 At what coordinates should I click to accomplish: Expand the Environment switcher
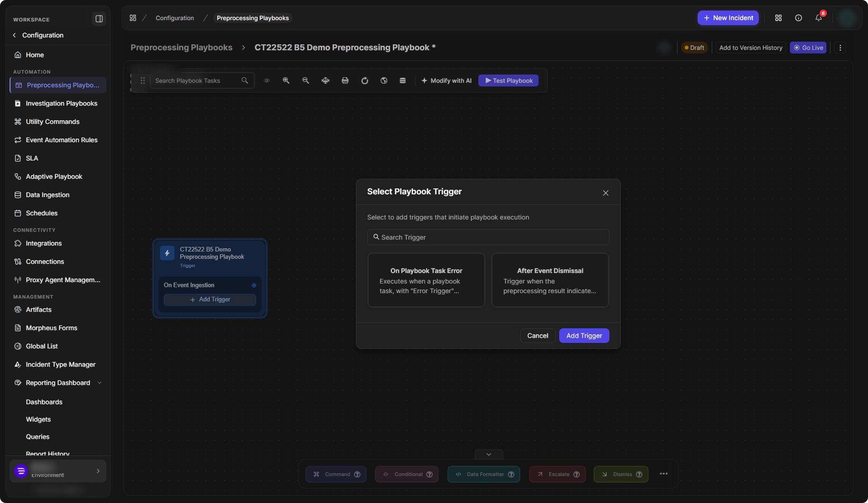(58, 471)
